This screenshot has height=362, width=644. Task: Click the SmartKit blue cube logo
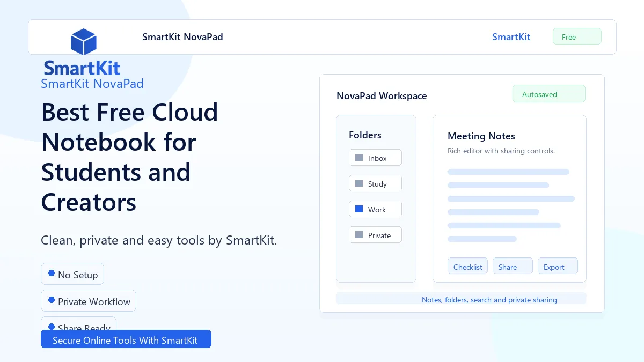pyautogui.click(x=83, y=42)
